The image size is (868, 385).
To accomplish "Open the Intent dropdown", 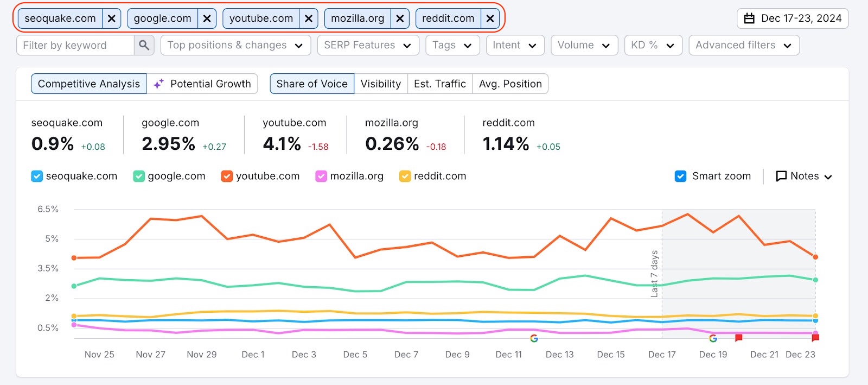I will pyautogui.click(x=514, y=45).
